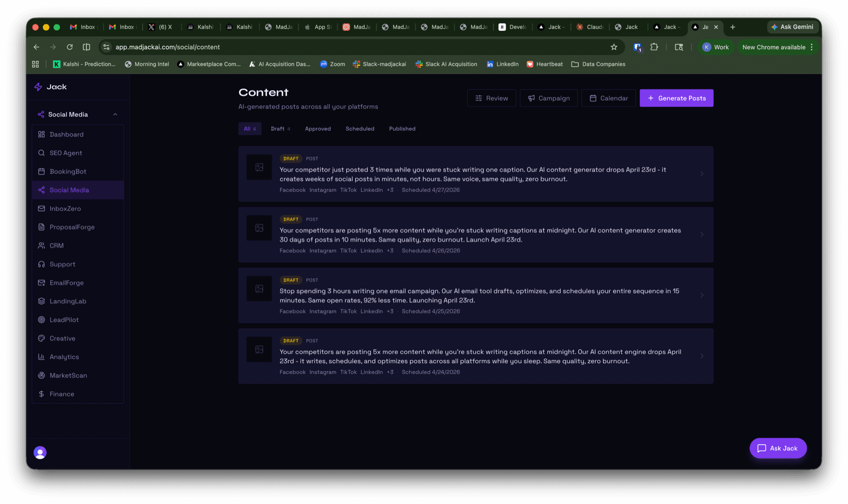Image resolution: width=848 pixels, height=504 pixels.
Task: Open Chrome extensions puzzle icon
Action: pyautogui.click(x=654, y=47)
